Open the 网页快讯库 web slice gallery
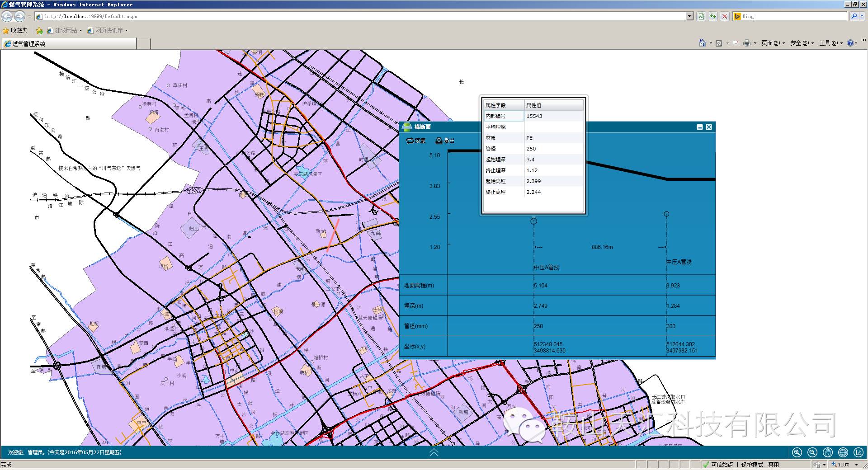The image size is (868, 470). point(107,30)
